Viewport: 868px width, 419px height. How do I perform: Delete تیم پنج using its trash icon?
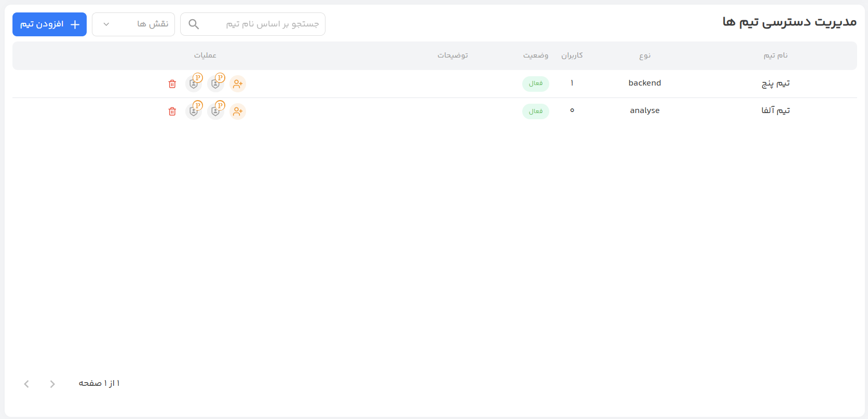click(x=172, y=84)
